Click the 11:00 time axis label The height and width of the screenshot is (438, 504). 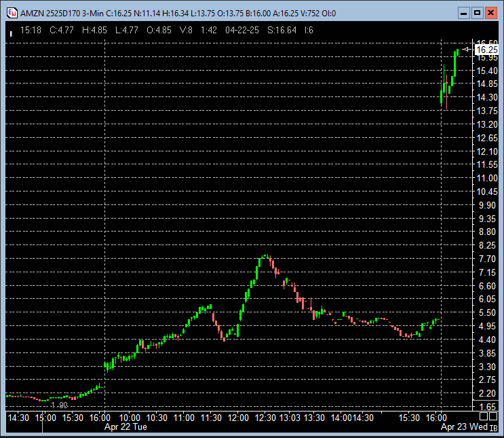pyautogui.click(x=184, y=418)
